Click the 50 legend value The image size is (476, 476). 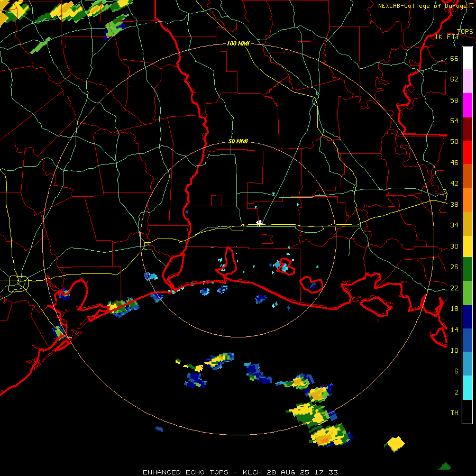454,141
